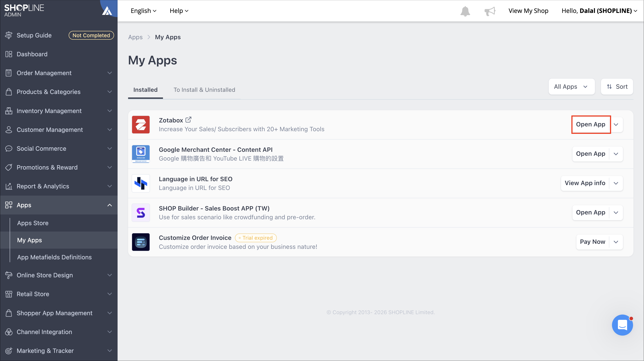
Task: Click the Shopper App Management bag icon
Action: coord(9,313)
